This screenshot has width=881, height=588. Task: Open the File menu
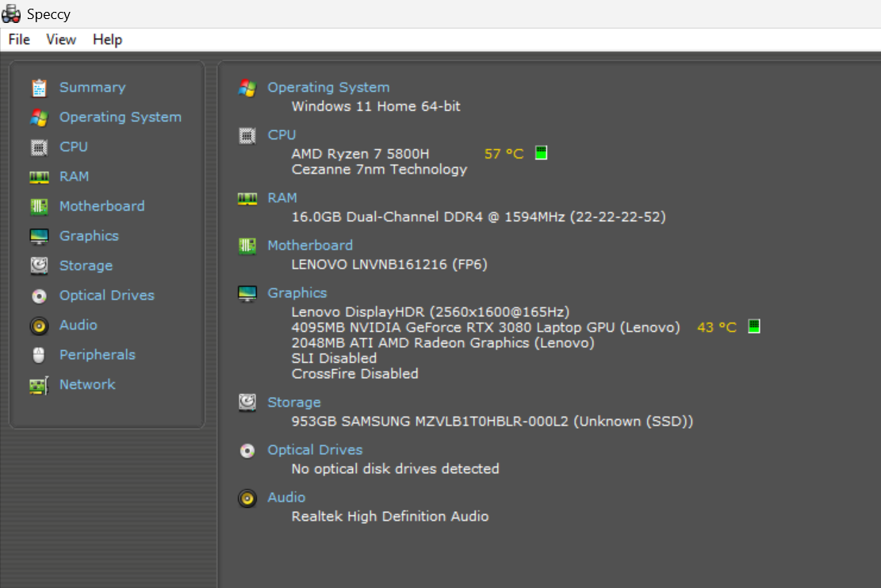[x=17, y=39]
